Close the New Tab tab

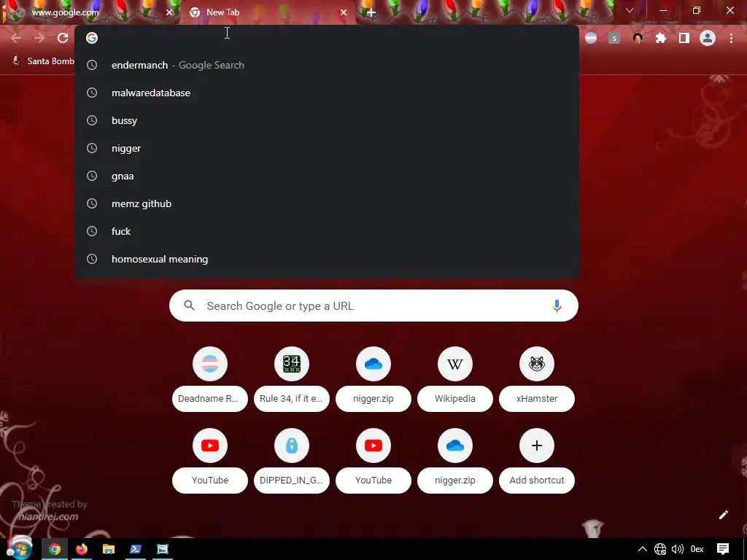pyautogui.click(x=344, y=13)
